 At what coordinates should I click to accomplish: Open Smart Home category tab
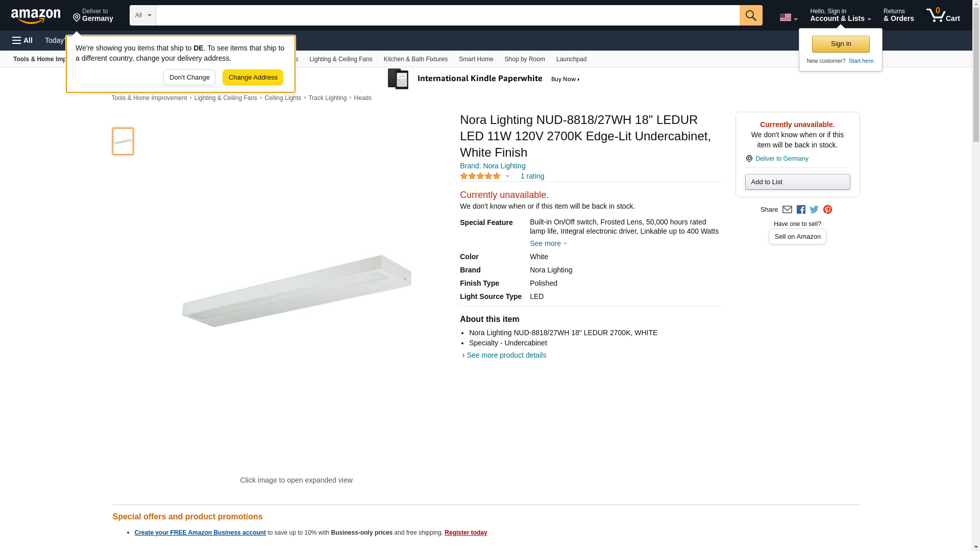(x=476, y=59)
